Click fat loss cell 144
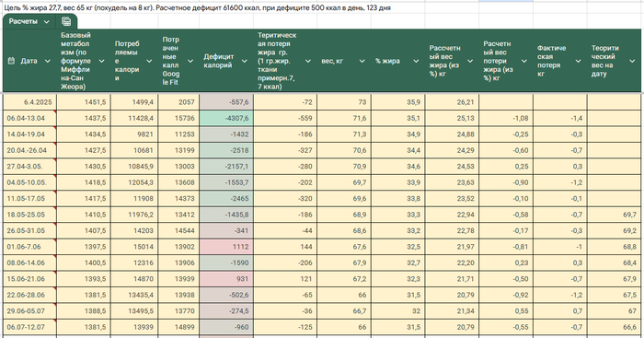This screenshot has height=338, width=644. 285,247
